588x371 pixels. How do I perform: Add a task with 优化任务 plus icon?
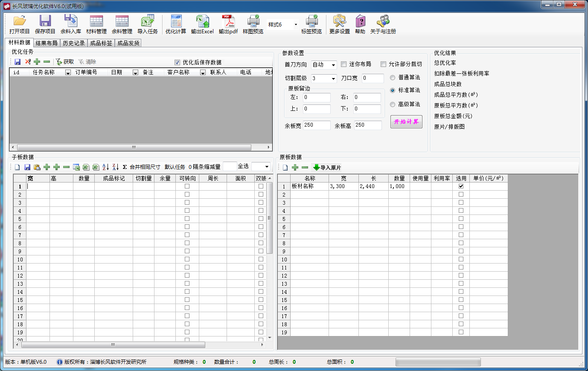point(37,62)
